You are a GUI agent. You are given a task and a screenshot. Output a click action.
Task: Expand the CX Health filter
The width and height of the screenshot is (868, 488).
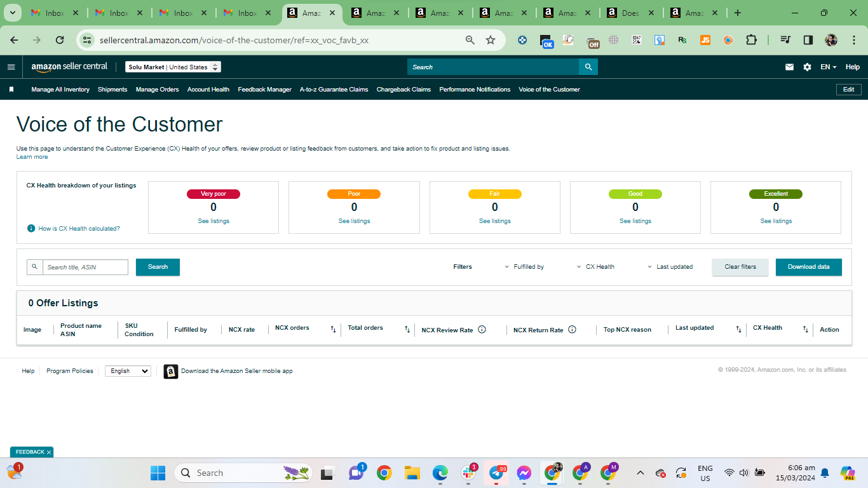tap(595, 267)
